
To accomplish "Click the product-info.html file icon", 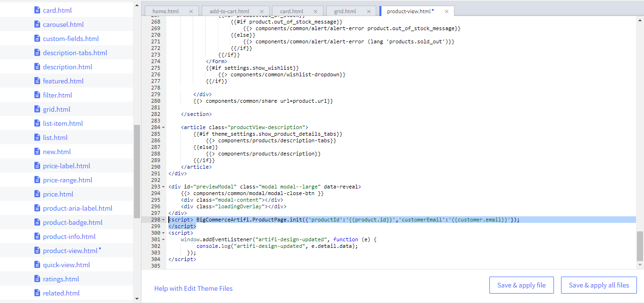I will [x=37, y=236].
